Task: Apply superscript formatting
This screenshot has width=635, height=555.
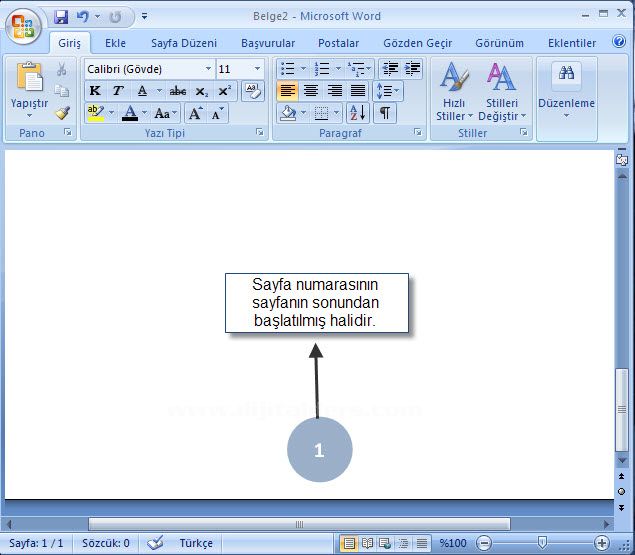Action: (224, 91)
